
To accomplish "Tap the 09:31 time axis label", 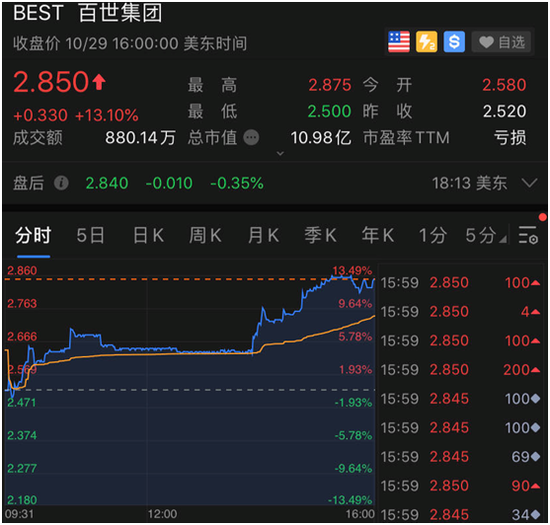I will (20, 514).
